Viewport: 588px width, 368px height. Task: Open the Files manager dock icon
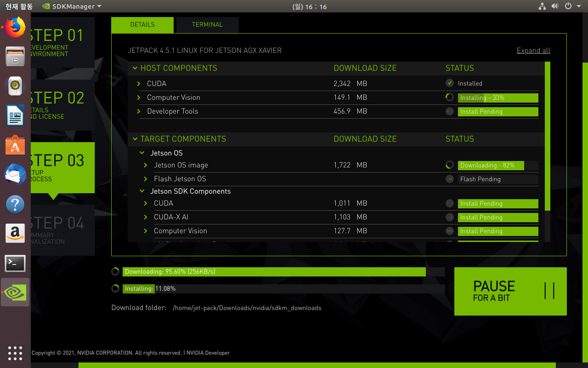coord(15,57)
